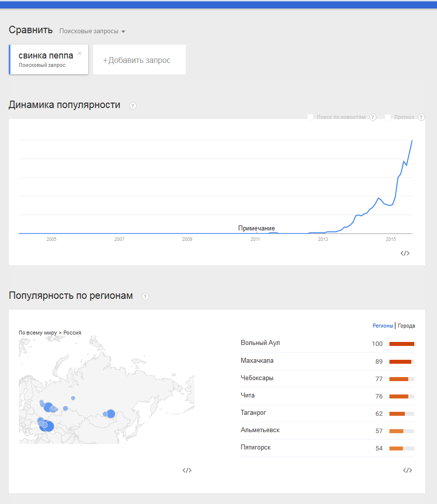Select Махачкала in the city list
This screenshot has height=504, width=437.
click(257, 361)
